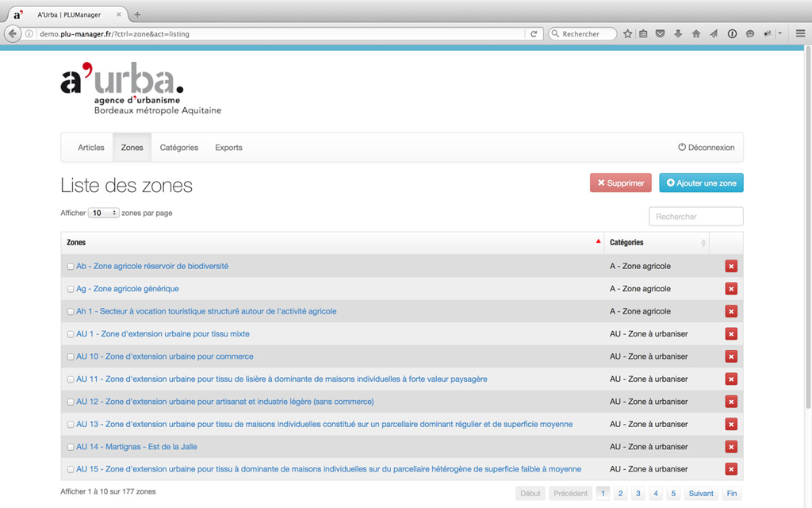This screenshot has height=508, width=812.
Task: Check the AU 1 zone checkbox
Action: coord(71,334)
